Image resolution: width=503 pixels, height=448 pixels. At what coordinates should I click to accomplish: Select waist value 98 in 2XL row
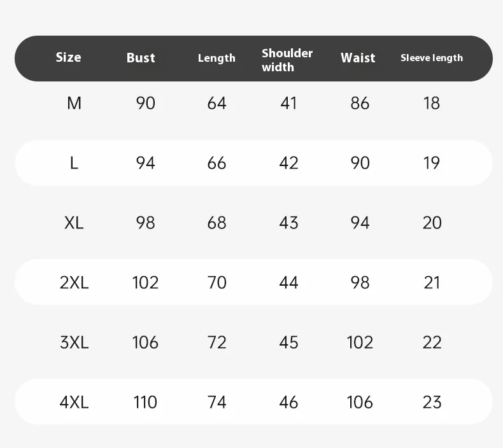360,283
